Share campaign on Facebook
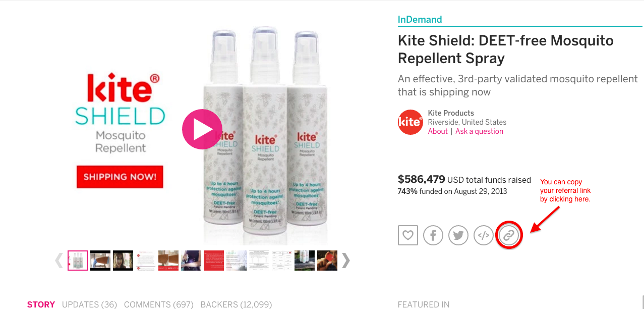This screenshot has height=309, width=644. click(x=433, y=235)
